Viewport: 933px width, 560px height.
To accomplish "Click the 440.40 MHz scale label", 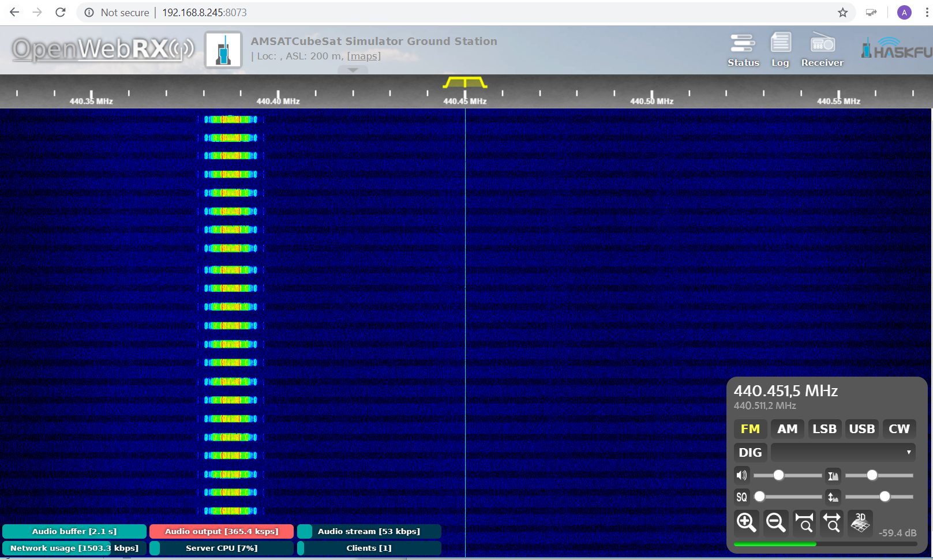I will (278, 102).
